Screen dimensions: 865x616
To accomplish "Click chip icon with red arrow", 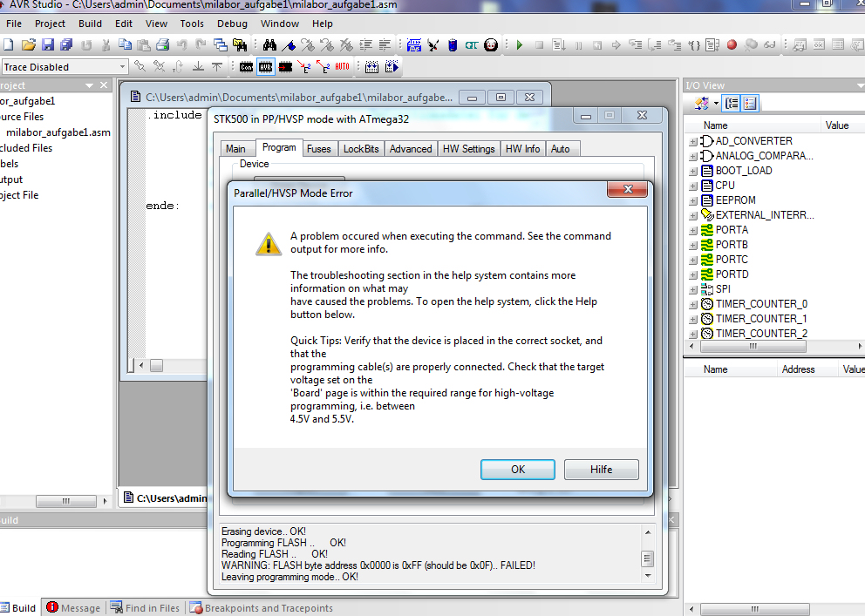I will pos(285,67).
